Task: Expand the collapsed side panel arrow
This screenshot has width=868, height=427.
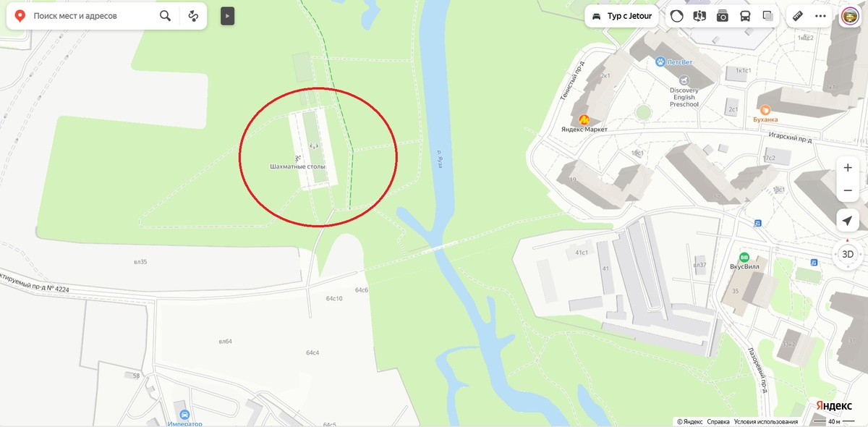Action: [x=227, y=15]
